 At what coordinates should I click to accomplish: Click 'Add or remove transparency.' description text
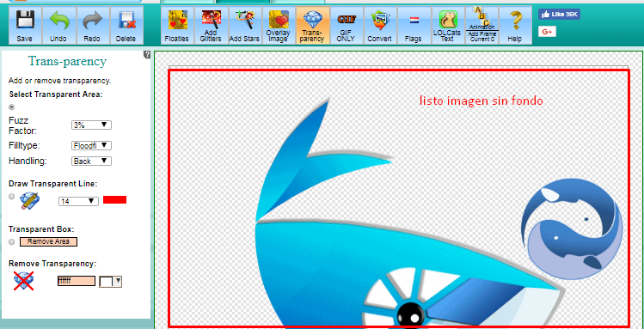(60, 81)
